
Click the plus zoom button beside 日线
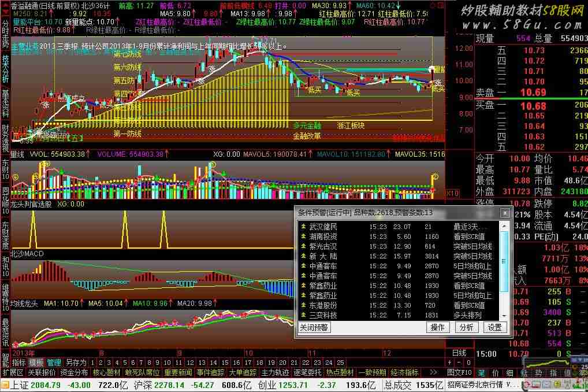pos(449,363)
